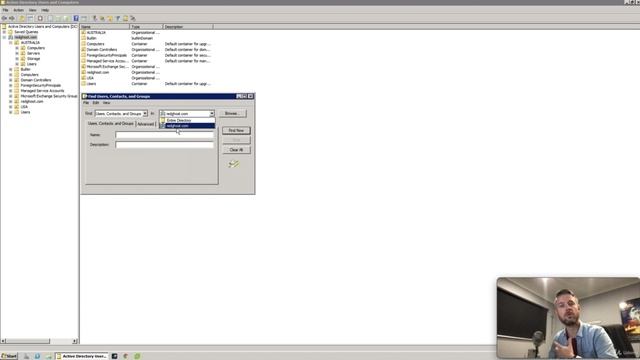Go back with the toolbar Back arrow
640x360 pixels.
pos(4,18)
